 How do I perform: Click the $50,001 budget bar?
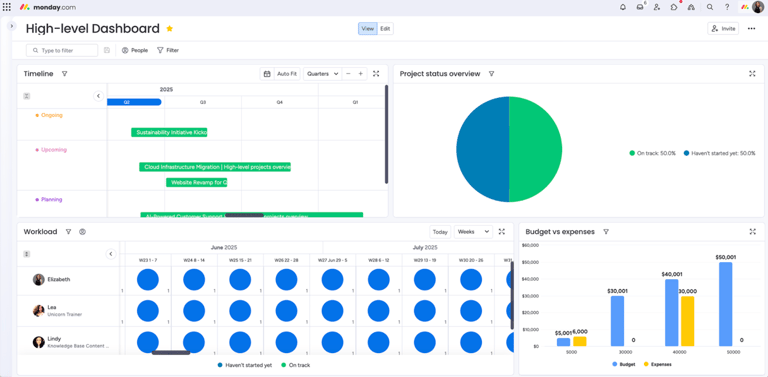tap(725, 304)
